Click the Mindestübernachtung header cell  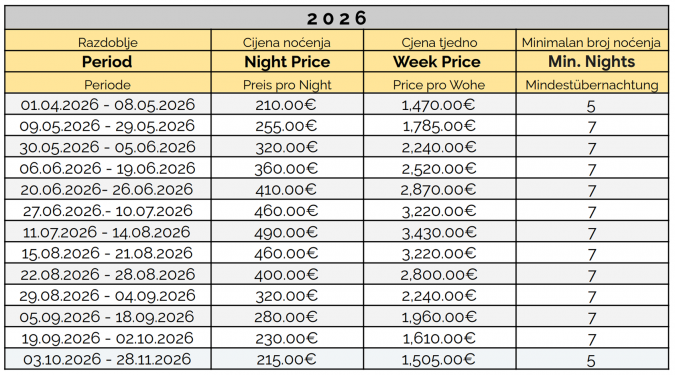592,84
